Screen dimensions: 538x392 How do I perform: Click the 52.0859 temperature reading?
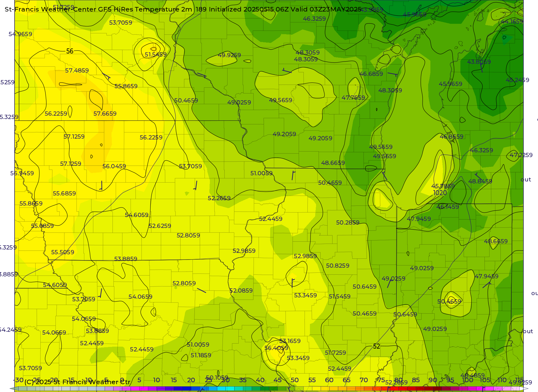[241, 291]
